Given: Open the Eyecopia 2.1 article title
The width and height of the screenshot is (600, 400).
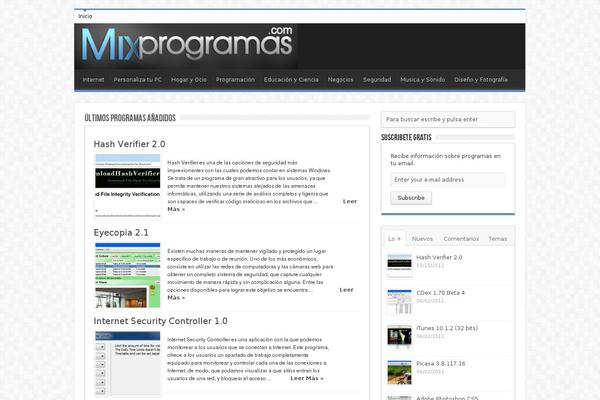Looking at the screenshot, I should click(x=121, y=233).
